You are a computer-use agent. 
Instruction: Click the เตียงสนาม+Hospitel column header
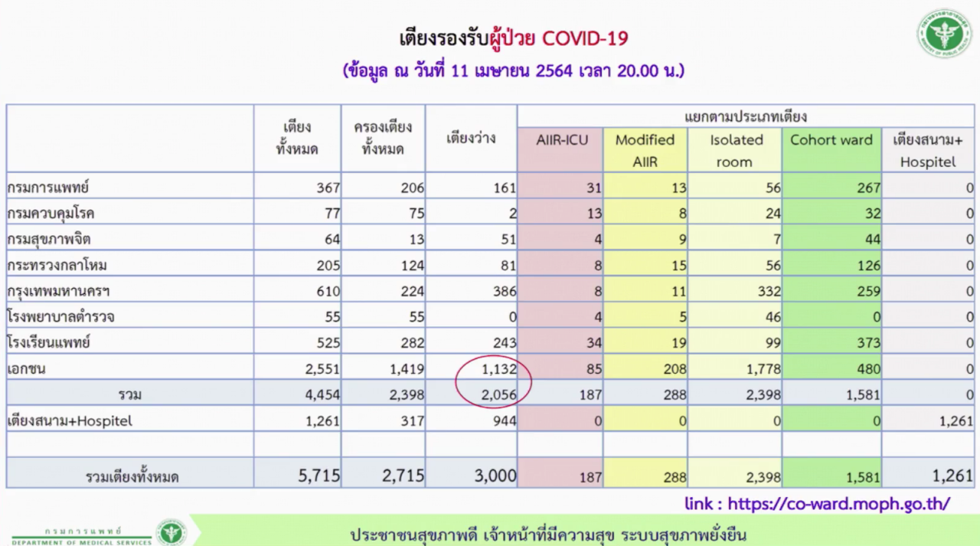(928, 150)
